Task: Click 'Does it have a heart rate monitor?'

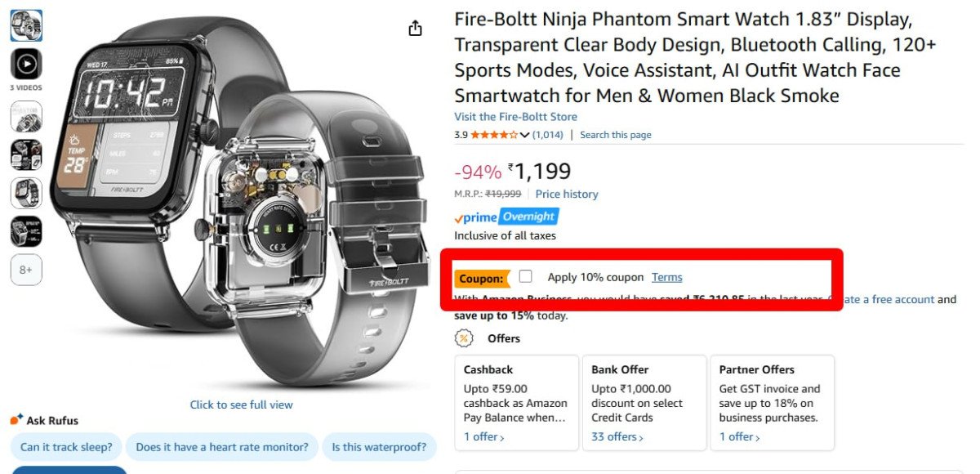Action: point(222,447)
